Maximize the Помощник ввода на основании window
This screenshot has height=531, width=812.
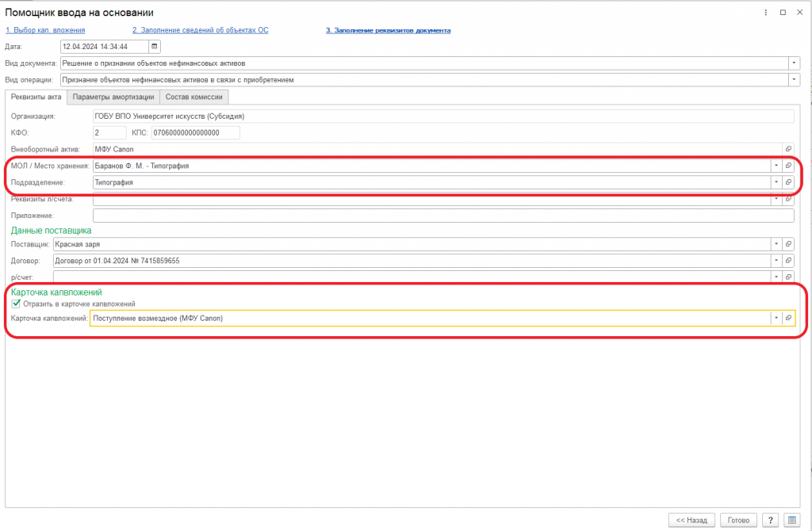783,13
